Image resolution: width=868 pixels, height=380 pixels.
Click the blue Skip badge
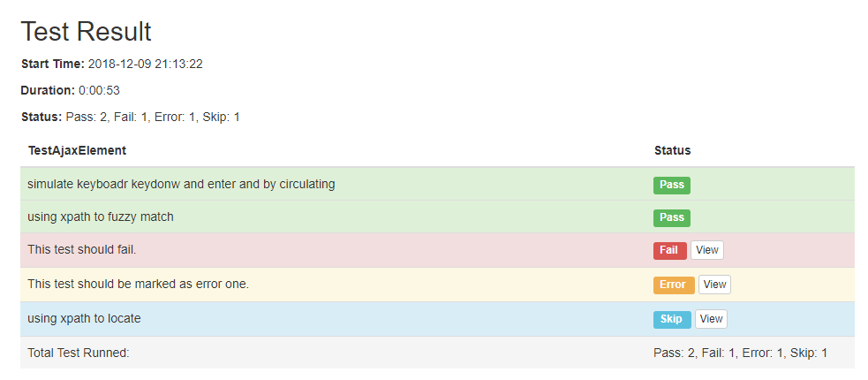point(672,319)
